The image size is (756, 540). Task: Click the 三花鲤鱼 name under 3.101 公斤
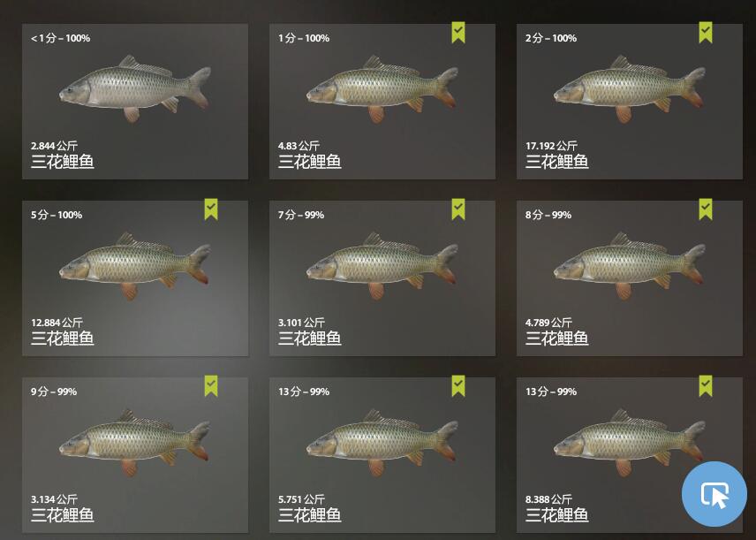click(309, 338)
